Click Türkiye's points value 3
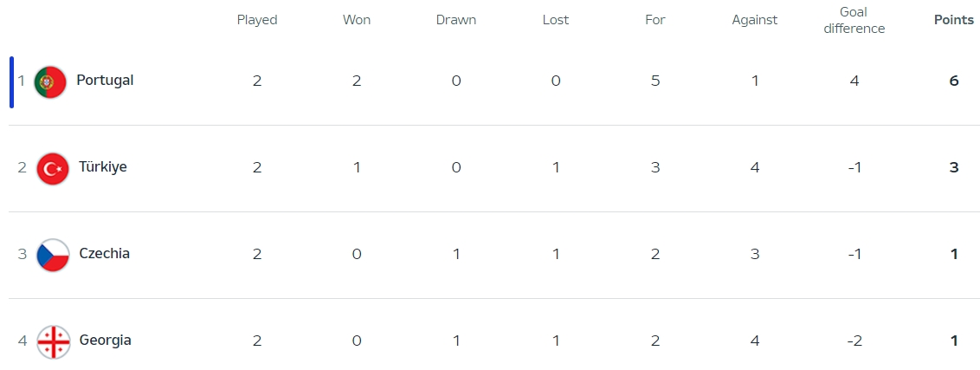980x370 pixels. pos(954,168)
